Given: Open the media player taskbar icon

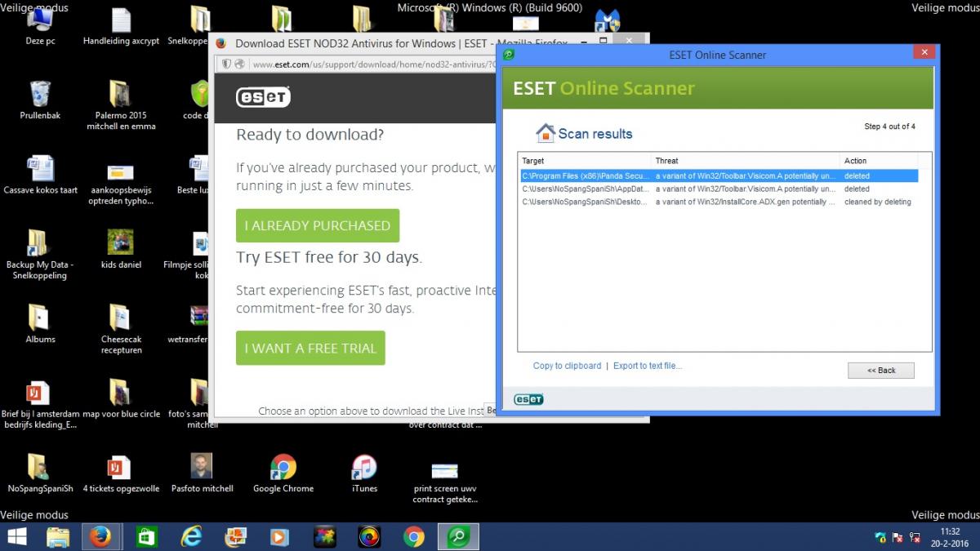Looking at the screenshot, I should [279, 536].
